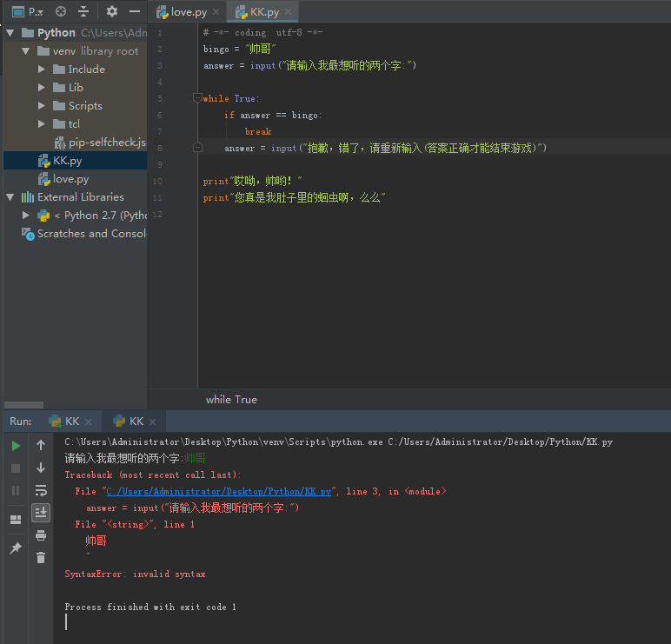Click the Include folder label

(x=86, y=69)
